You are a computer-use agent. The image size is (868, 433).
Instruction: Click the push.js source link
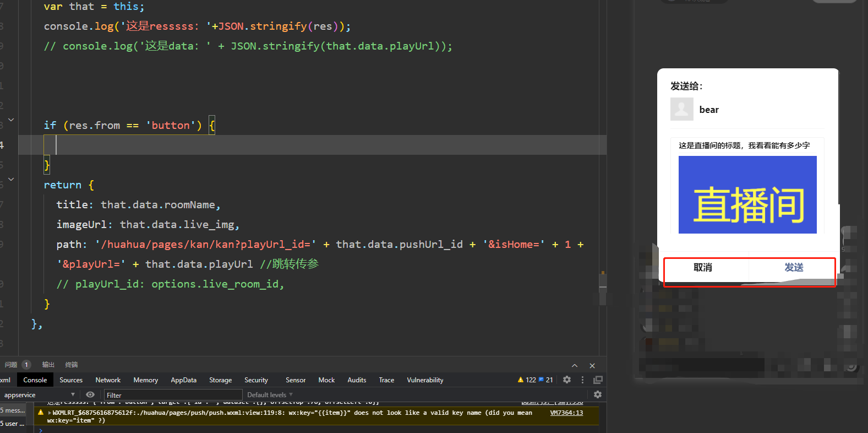click(x=552, y=403)
